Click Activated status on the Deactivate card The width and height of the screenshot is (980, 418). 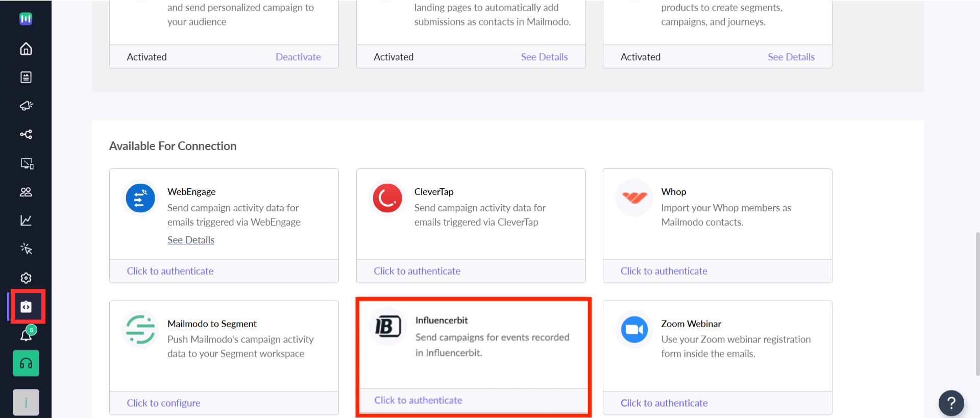tap(146, 57)
